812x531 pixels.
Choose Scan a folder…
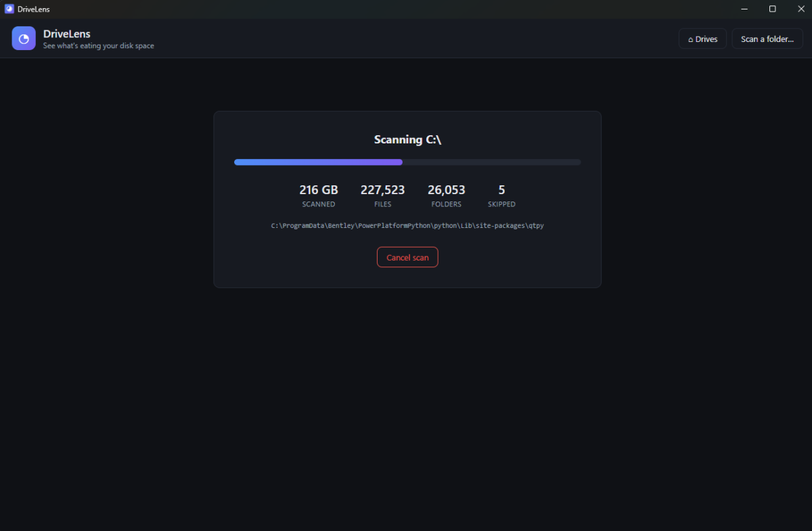pos(767,39)
